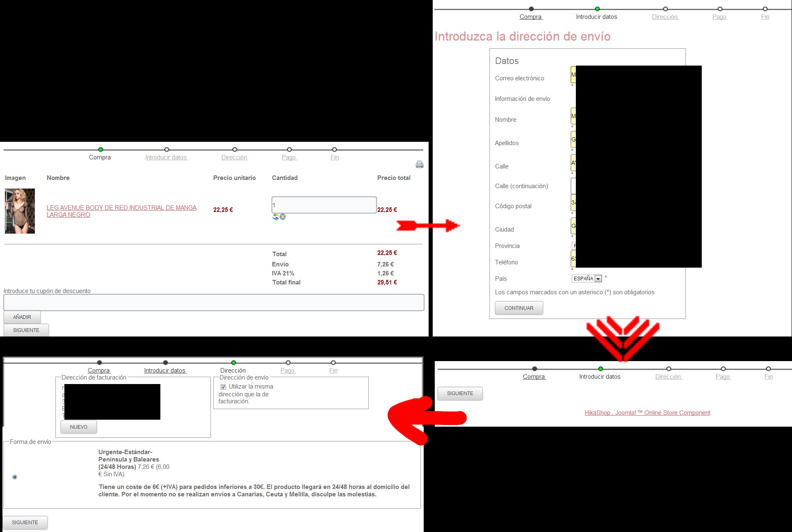
Task: Click the Cantidad quantity input field
Action: click(x=324, y=205)
